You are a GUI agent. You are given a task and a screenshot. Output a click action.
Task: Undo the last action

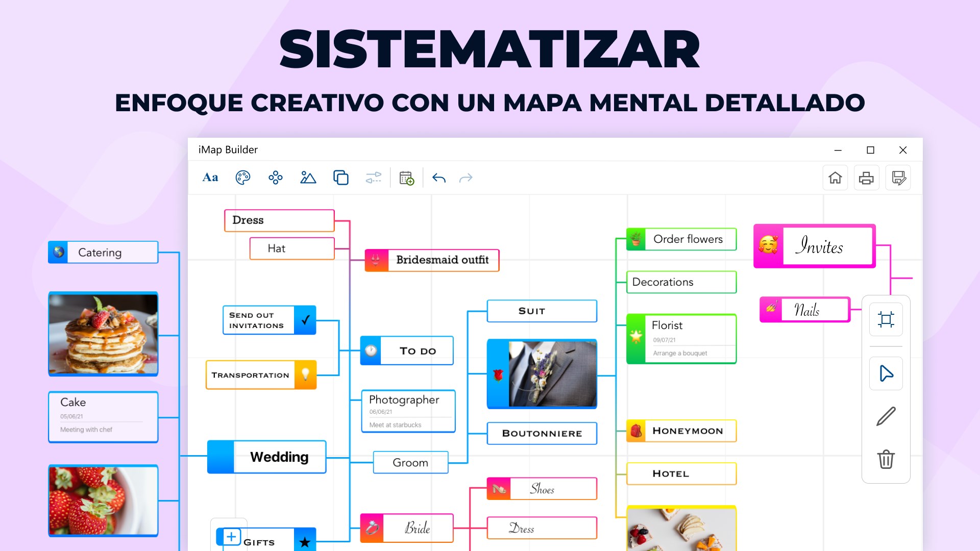(439, 178)
